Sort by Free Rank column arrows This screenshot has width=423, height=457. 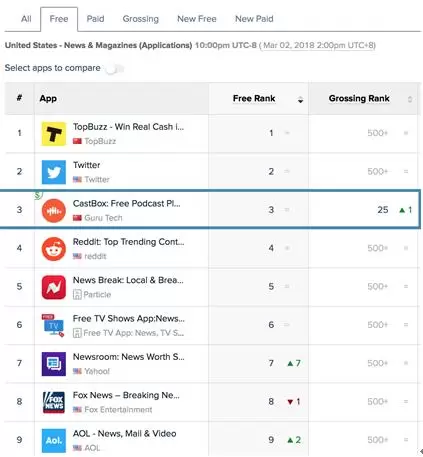click(x=300, y=99)
